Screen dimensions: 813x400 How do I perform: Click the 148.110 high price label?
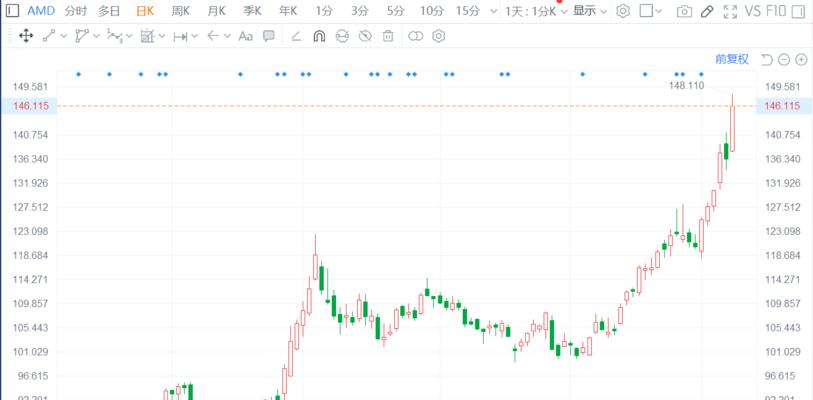pyautogui.click(x=686, y=86)
